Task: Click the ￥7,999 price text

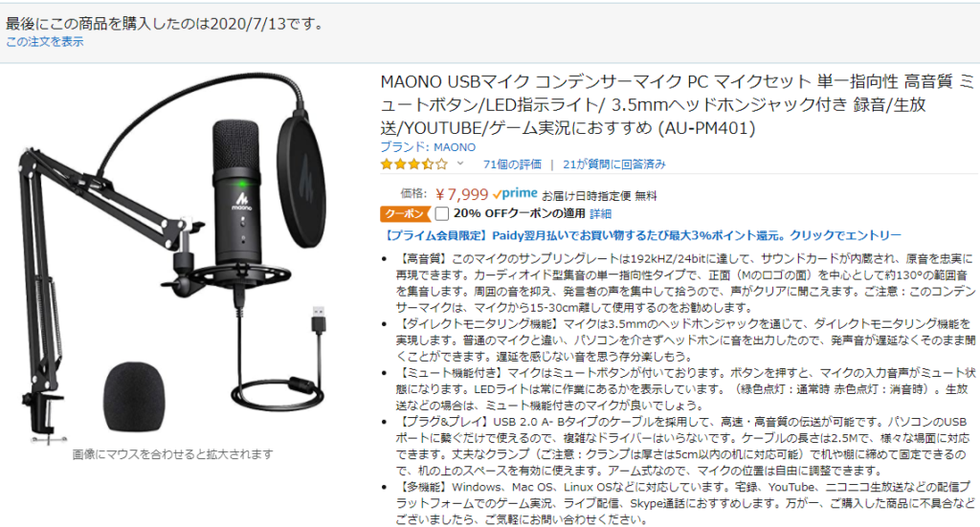Action: pyautogui.click(x=461, y=194)
